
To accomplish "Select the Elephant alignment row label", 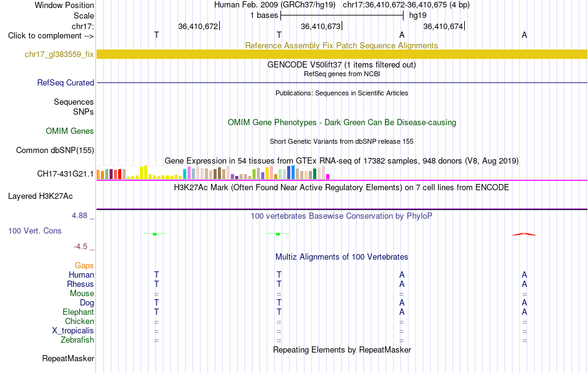I will [x=78, y=312].
